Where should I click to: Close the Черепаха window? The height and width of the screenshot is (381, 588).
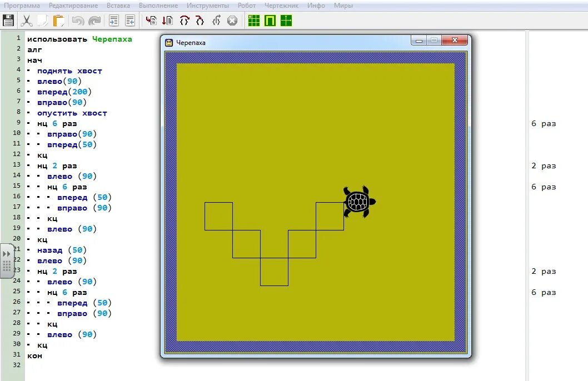tap(455, 40)
